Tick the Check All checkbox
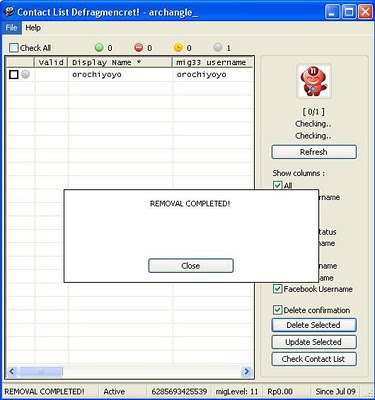This screenshot has width=375, height=400. click(x=14, y=48)
